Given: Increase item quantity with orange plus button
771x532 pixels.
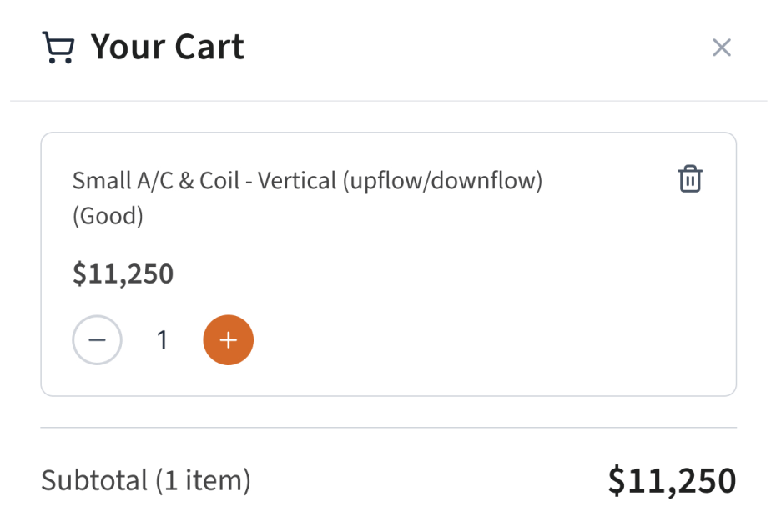Looking at the screenshot, I should pyautogui.click(x=229, y=340).
